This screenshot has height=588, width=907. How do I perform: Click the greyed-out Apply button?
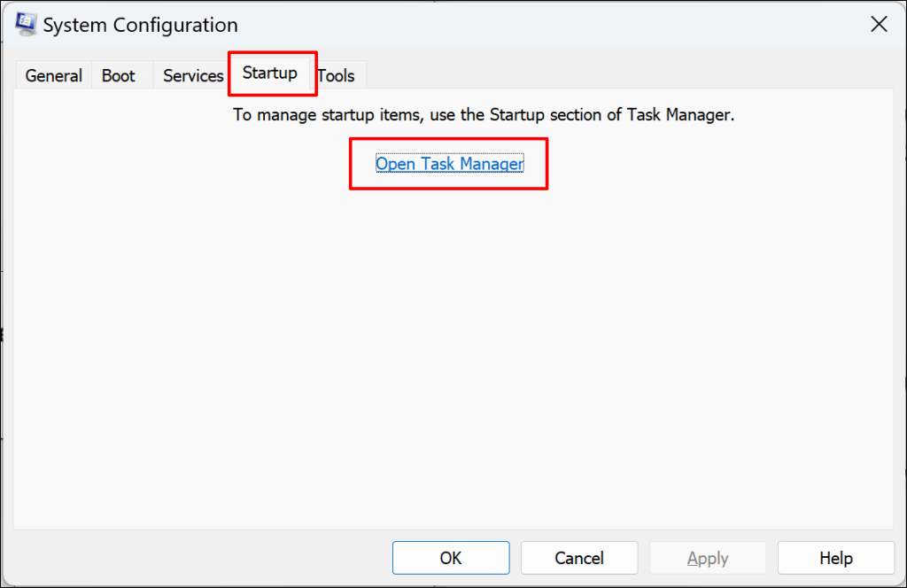(708, 558)
